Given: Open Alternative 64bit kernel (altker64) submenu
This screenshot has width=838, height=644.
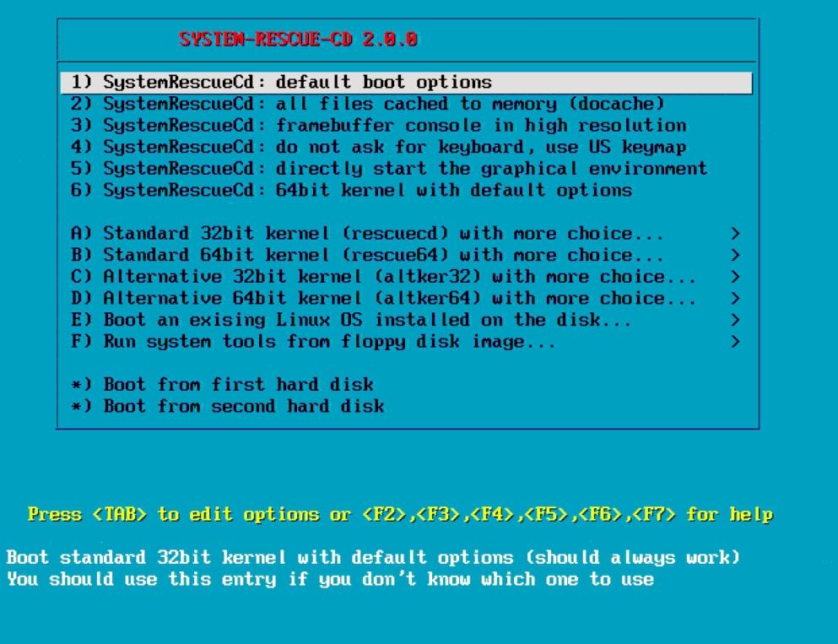Looking at the screenshot, I should pos(406,298).
